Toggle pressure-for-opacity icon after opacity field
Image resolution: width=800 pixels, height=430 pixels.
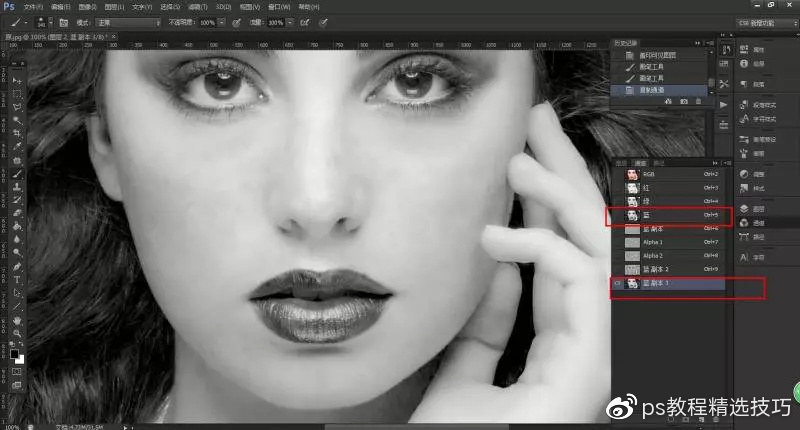(x=236, y=21)
